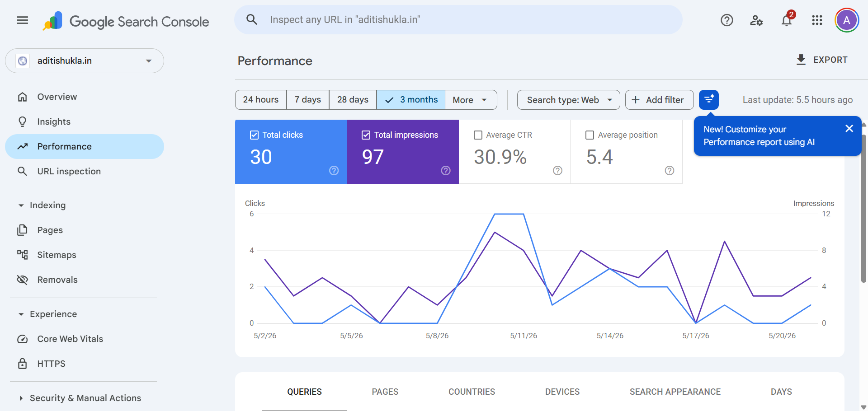Click the HTTPS lock icon
868x411 pixels.
[23, 364]
